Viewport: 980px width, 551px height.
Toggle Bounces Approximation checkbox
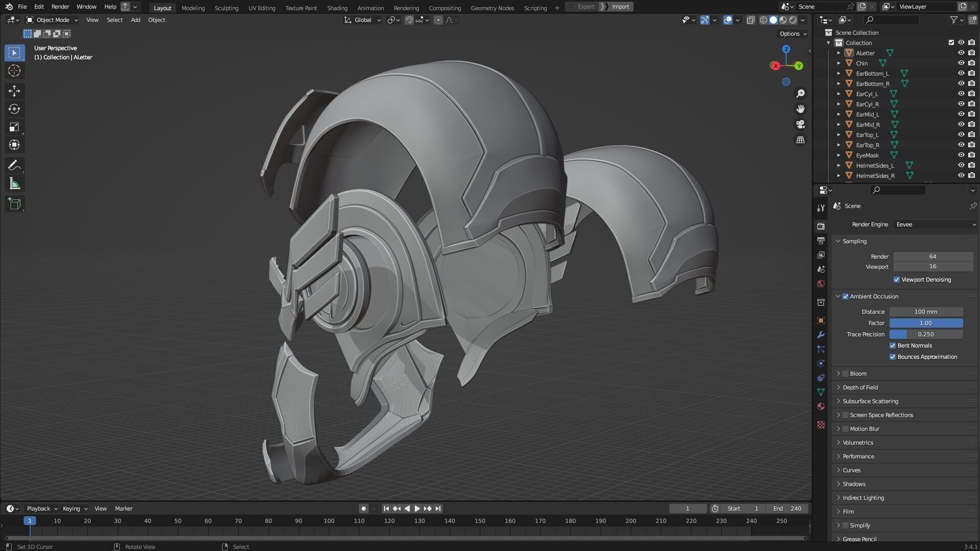click(893, 357)
